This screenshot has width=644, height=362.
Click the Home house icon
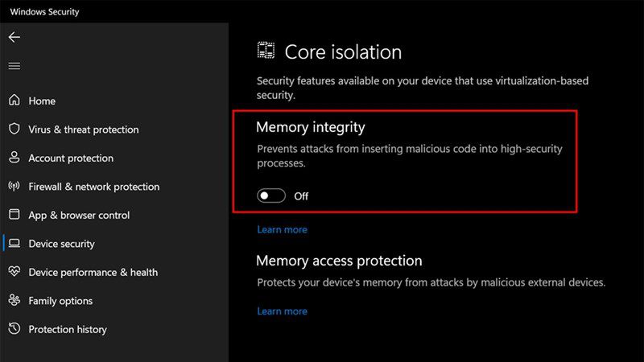click(14, 100)
